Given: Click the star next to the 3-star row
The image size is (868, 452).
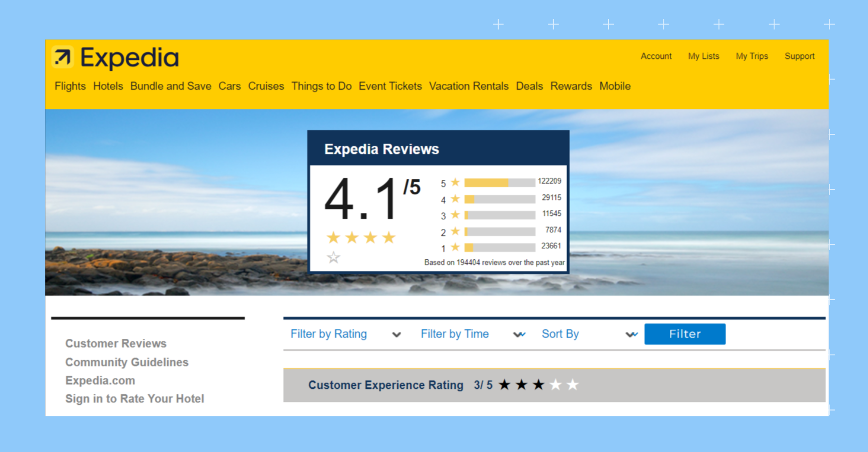Looking at the screenshot, I should click(x=455, y=215).
